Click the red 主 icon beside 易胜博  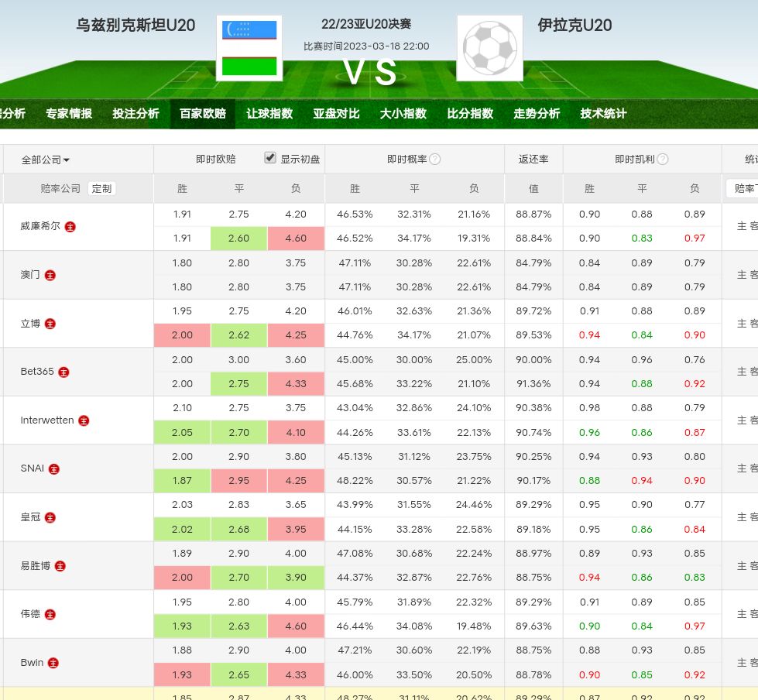60,566
